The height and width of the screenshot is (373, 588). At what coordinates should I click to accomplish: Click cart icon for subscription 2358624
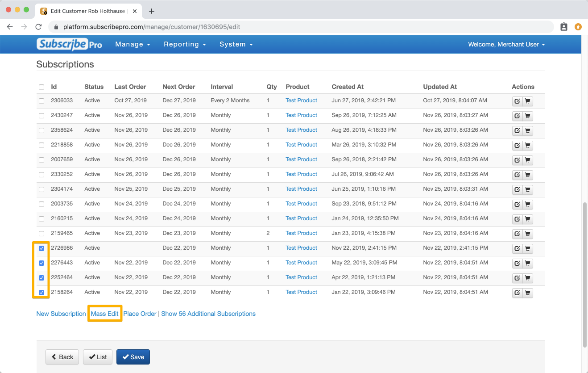pos(528,131)
